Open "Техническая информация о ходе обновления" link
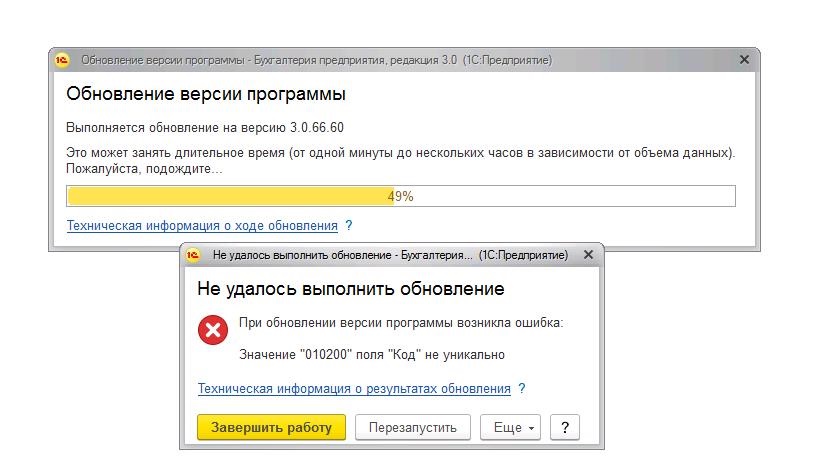Image resolution: width=820 pixels, height=470 pixels. coord(202,226)
